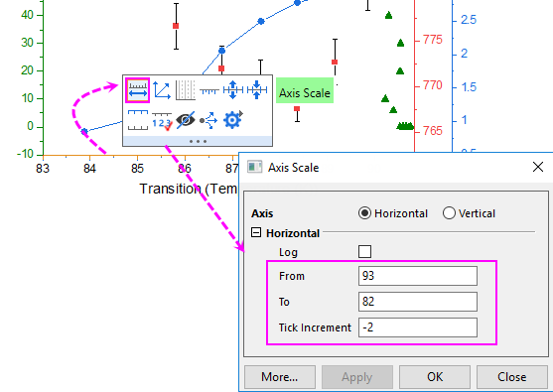The width and height of the screenshot is (553, 392).
Task: Click the minor ticks icon in mini toolbar
Action: tap(209, 91)
